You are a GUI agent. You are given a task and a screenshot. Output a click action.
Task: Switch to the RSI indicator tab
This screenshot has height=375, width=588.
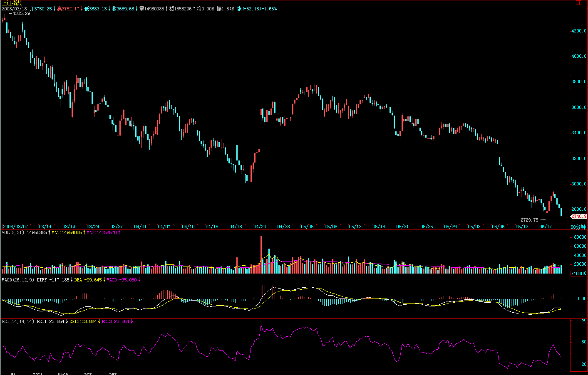[x=88, y=373]
